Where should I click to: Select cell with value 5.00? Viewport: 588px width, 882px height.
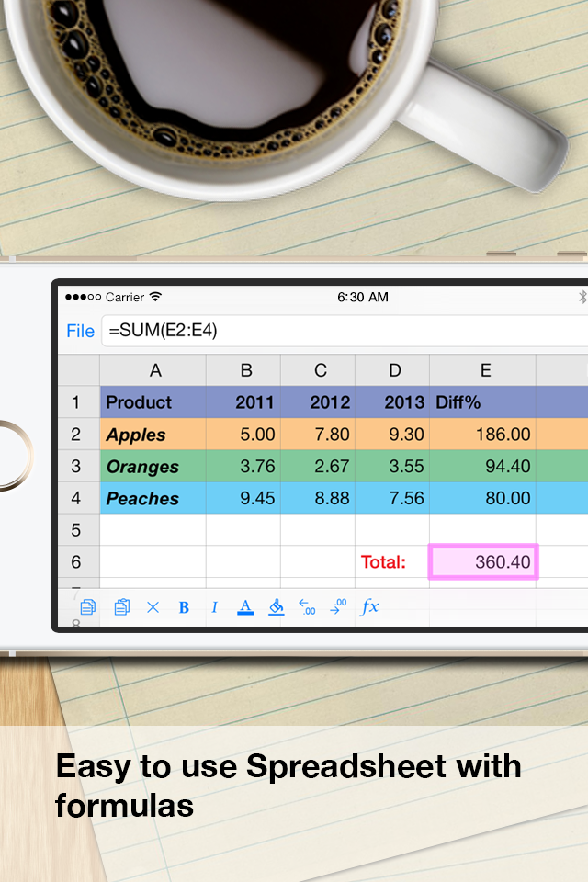[x=243, y=435]
